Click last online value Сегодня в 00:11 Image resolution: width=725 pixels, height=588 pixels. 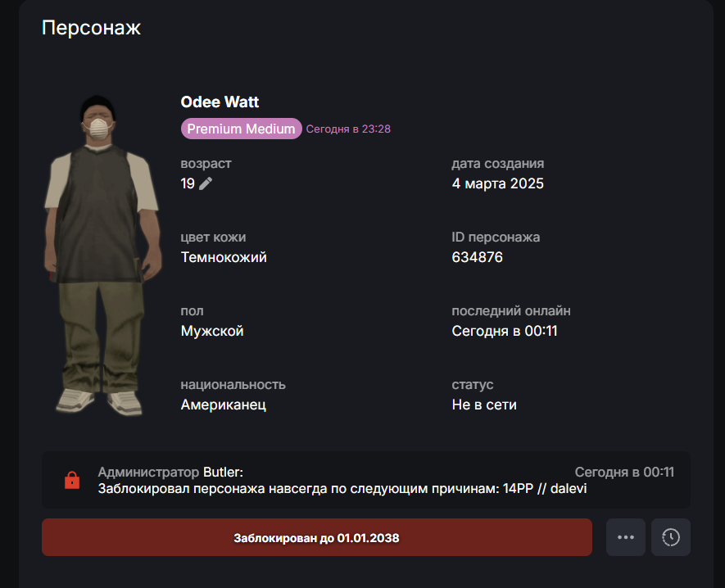click(505, 331)
